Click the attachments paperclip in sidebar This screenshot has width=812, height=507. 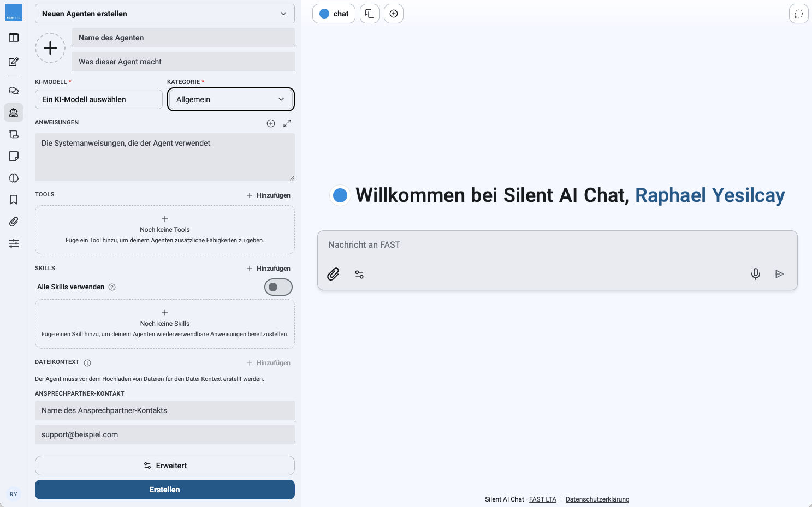pyautogui.click(x=14, y=222)
